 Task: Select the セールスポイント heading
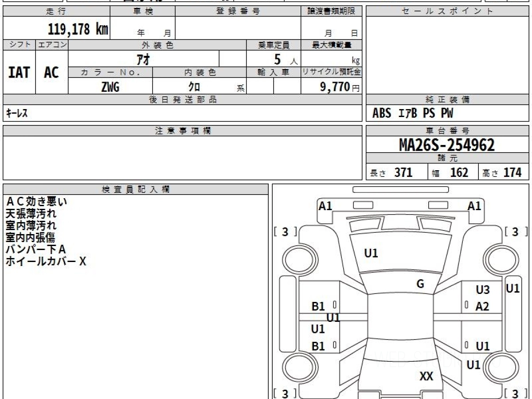[x=447, y=12]
